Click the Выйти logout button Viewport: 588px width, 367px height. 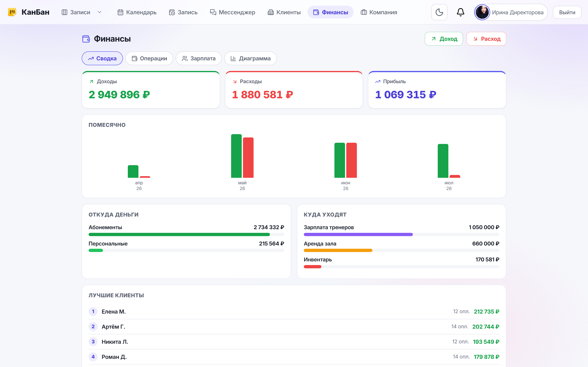point(567,12)
